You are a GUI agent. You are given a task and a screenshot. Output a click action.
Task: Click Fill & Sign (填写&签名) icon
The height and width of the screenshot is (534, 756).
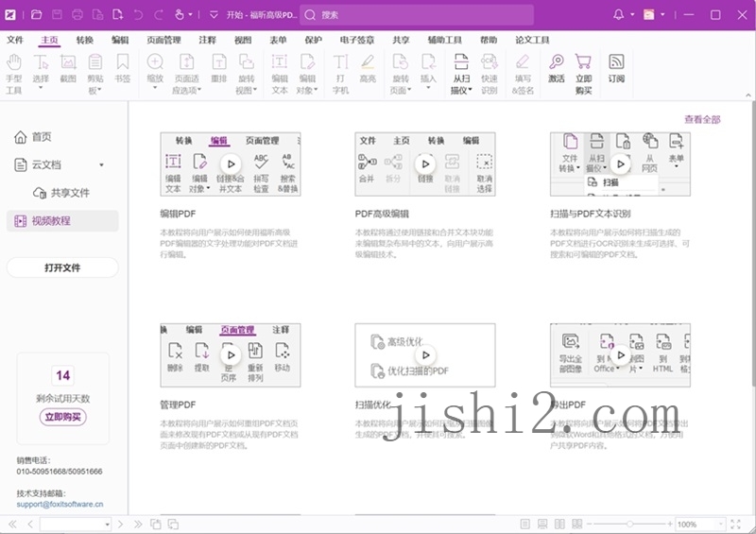pyautogui.click(x=523, y=62)
